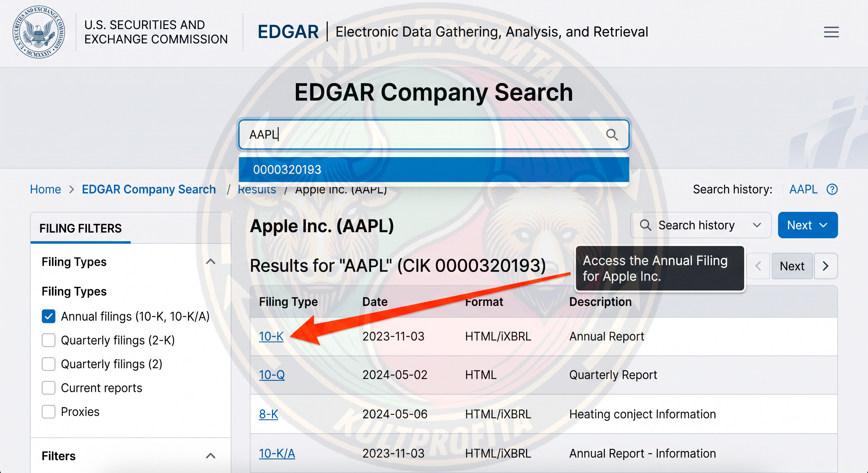Open the 8-K filing link
Image resolution: width=868 pixels, height=473 pixels.
[x=268, y=414]
